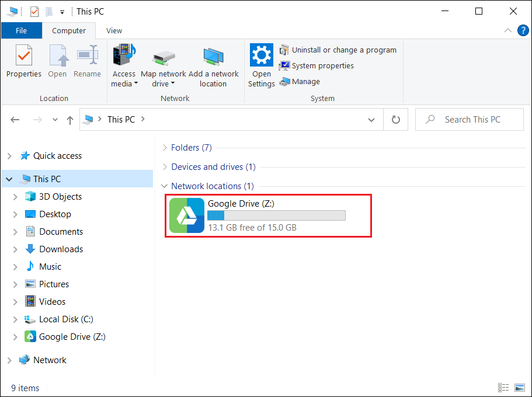Click Add a network location icon

pyautogui.click(x=213, y=57)
